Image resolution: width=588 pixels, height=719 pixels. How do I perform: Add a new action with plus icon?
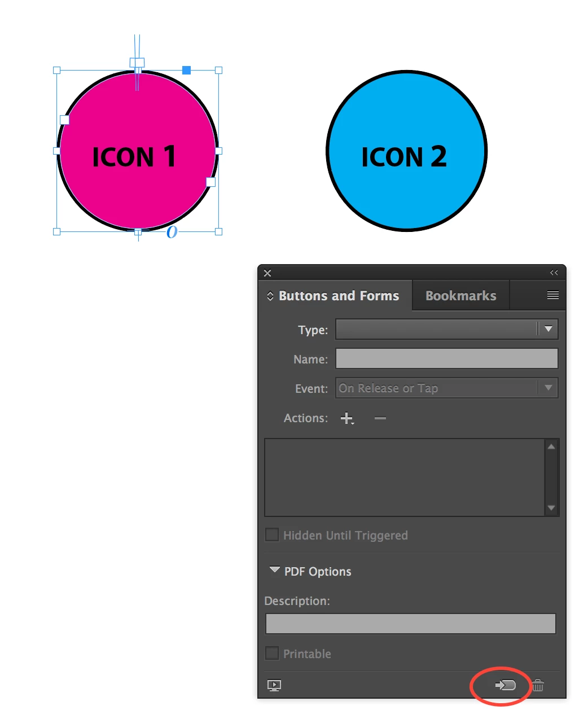(347, 418)
